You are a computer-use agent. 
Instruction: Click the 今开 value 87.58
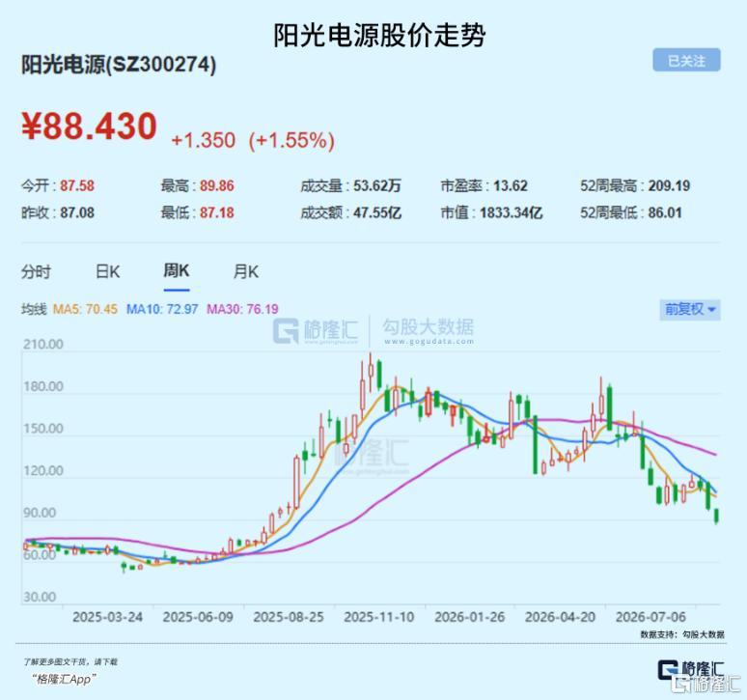[77, 185]
